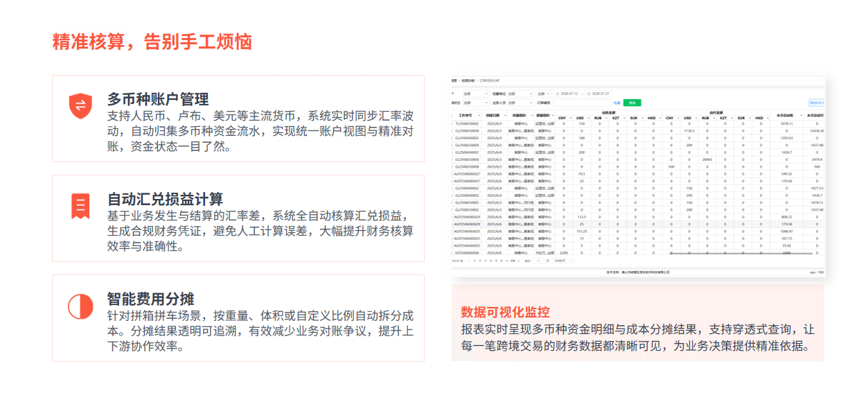The width and height of the screenshot is (868, 393).
Task: Click the cell with value 76.5
Action: click(582, 174)
